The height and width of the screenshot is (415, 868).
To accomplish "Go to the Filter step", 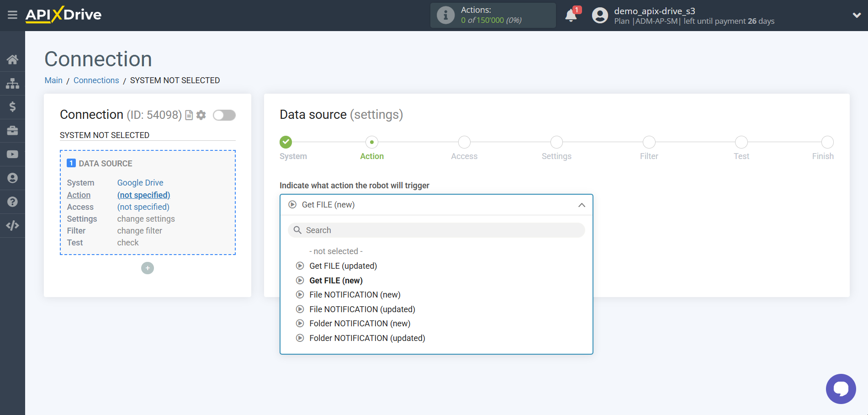I will pos(649,142).
